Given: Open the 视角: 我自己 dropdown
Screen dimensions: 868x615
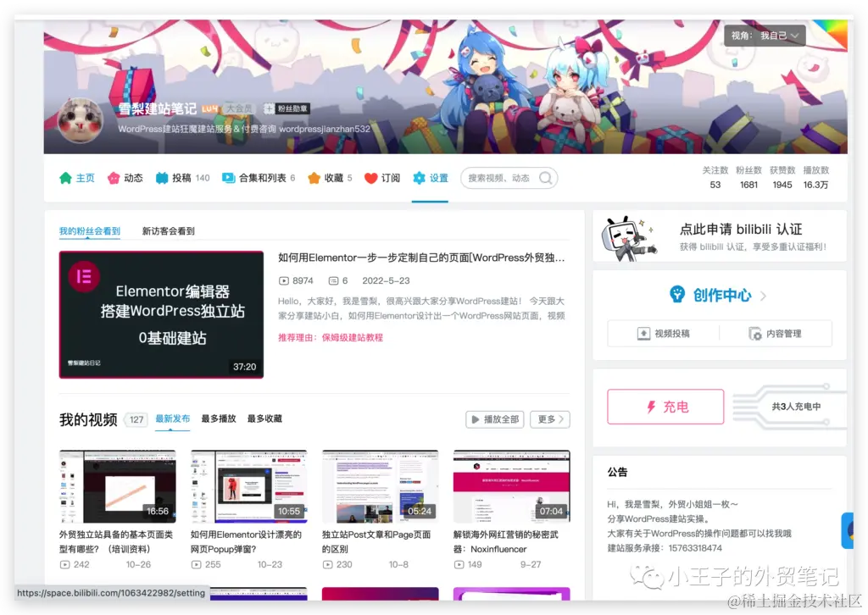Looking at the screenshot, I should (x=765, y=36).
